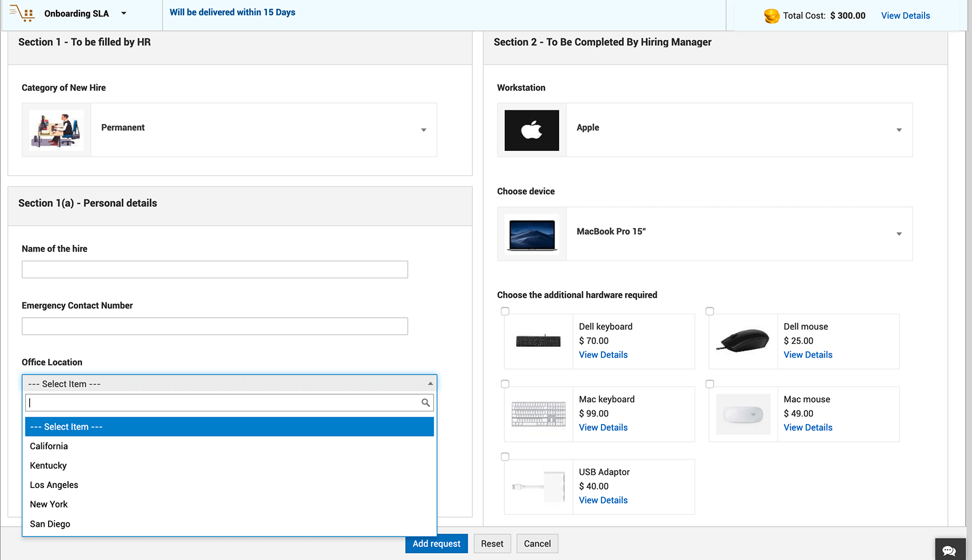Click the Add request button
The width and height of the screenshot is (972, 560).
[x=436, y=543]
